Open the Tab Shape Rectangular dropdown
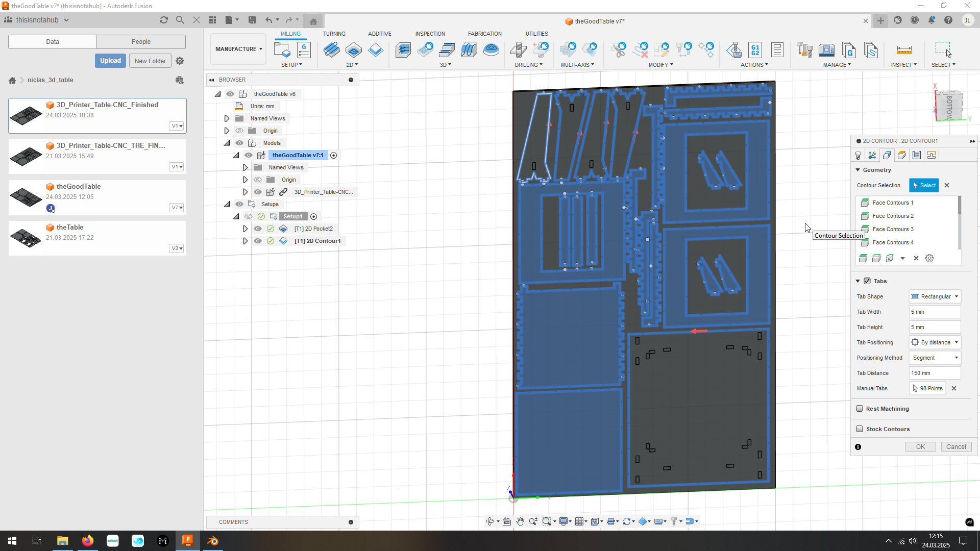 tap(935, 296)
